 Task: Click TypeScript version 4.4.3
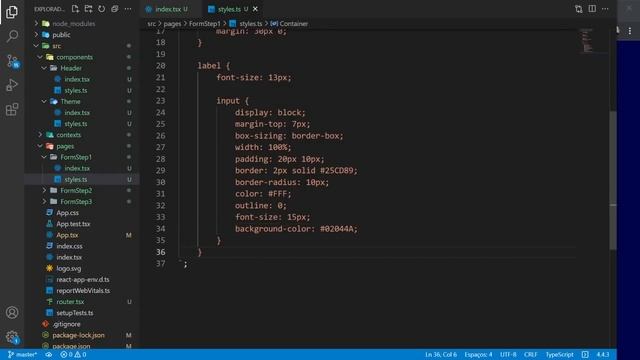point(603,354)
